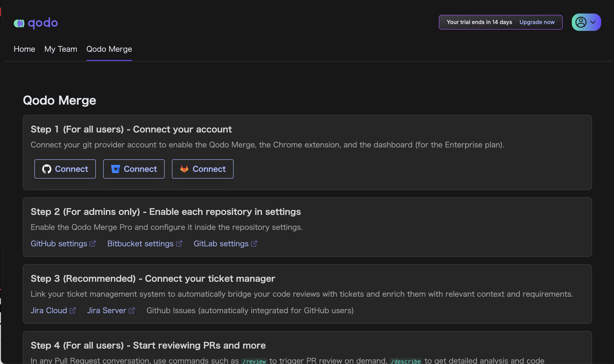Image resolution: width=614 pixels, height=364 pixels.
Task: Open the Bitbucket settings link
Action: click(140, 243)
